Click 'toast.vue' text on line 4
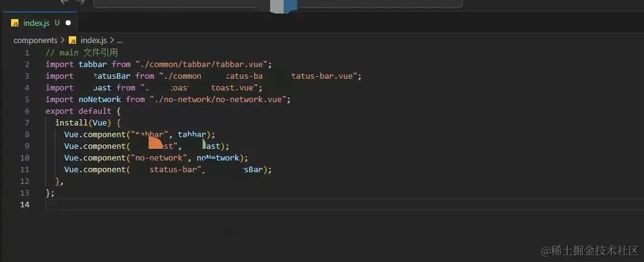The height and width of the screenshot is (262, 644). 234,87
